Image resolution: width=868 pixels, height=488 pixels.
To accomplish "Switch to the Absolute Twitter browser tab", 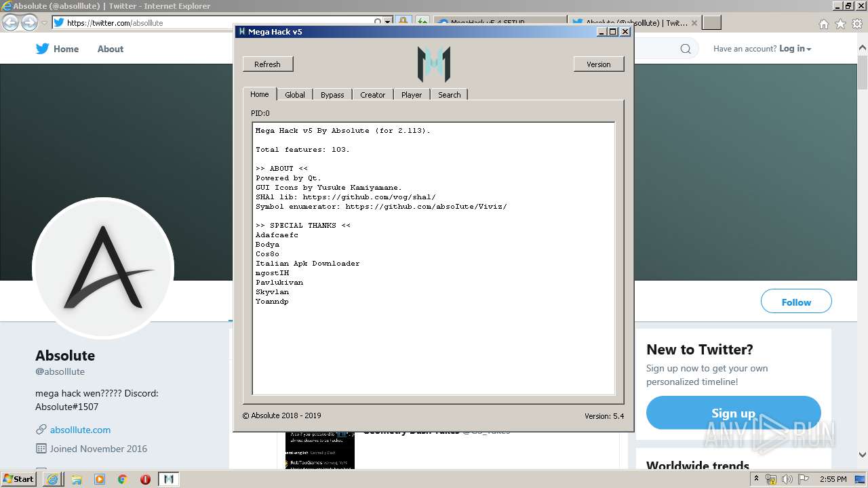I will pos(633,22).
